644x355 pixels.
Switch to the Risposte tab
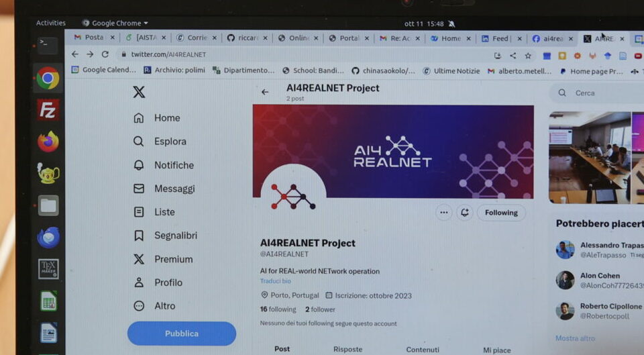point(348,349)
